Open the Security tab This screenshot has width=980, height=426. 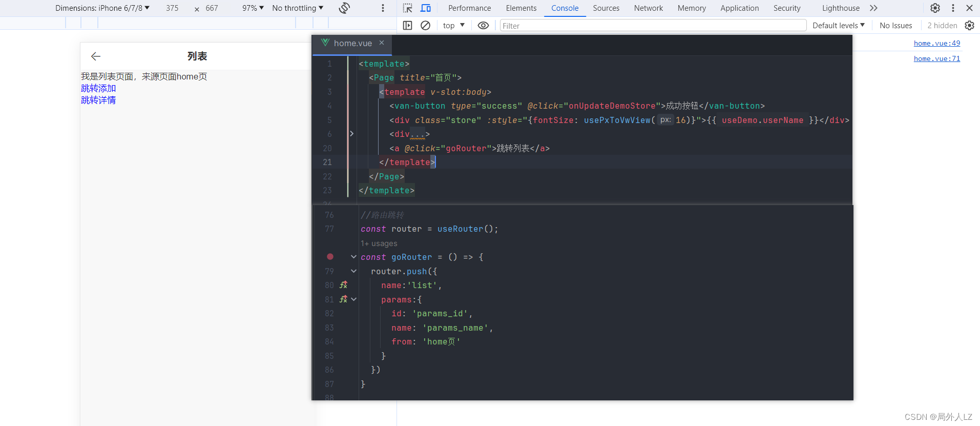[787, 8]
